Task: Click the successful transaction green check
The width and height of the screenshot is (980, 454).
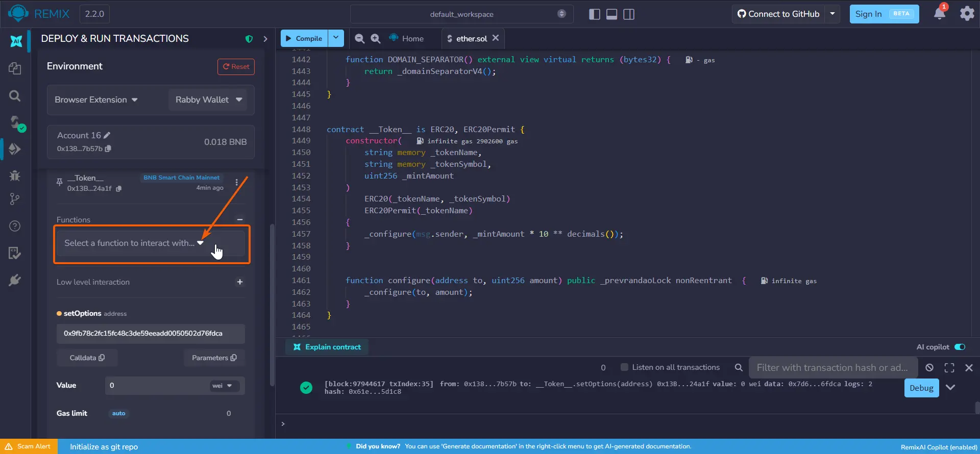Action: [306, 388]
